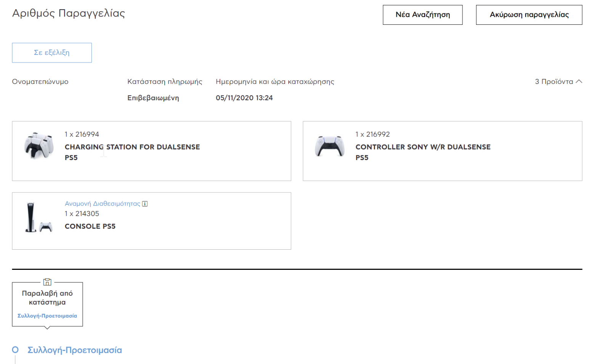Click product code 1 x 216992
This screenshot has height=364, width=610.
click(x=372, y=134)
